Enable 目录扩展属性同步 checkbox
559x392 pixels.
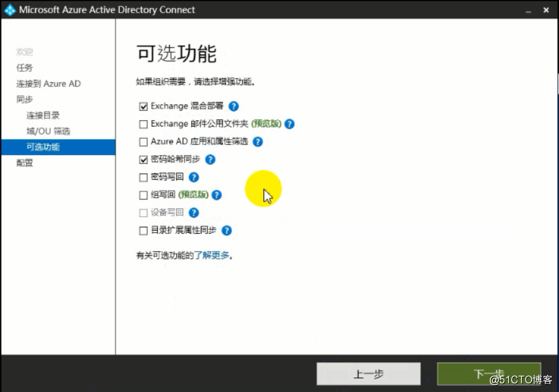pyautogui.click(x=144, y=231)
